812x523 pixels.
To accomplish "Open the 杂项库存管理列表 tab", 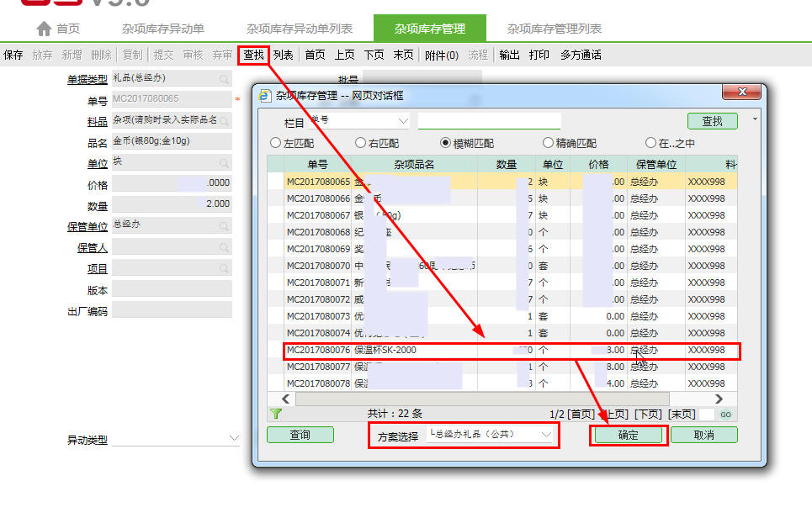I will [x=554, y=29].
